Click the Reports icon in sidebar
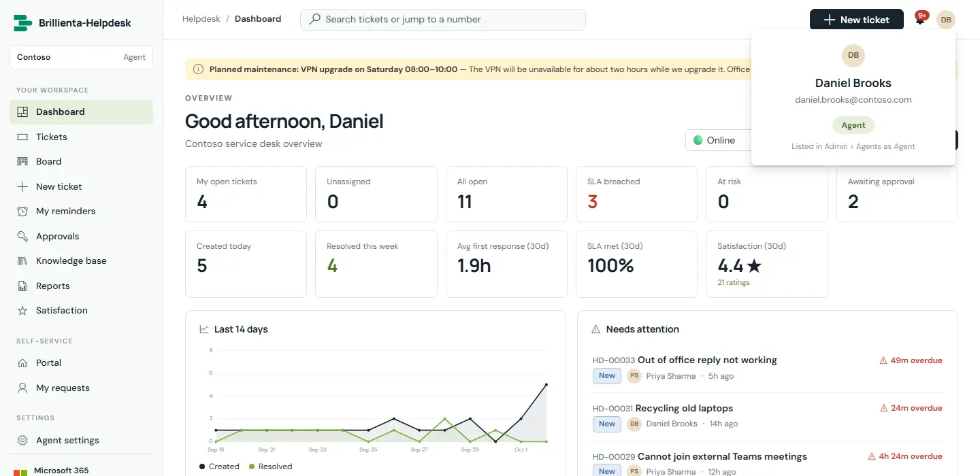The width and height of the screenshot is (980, 476). (x=22, y=286)
